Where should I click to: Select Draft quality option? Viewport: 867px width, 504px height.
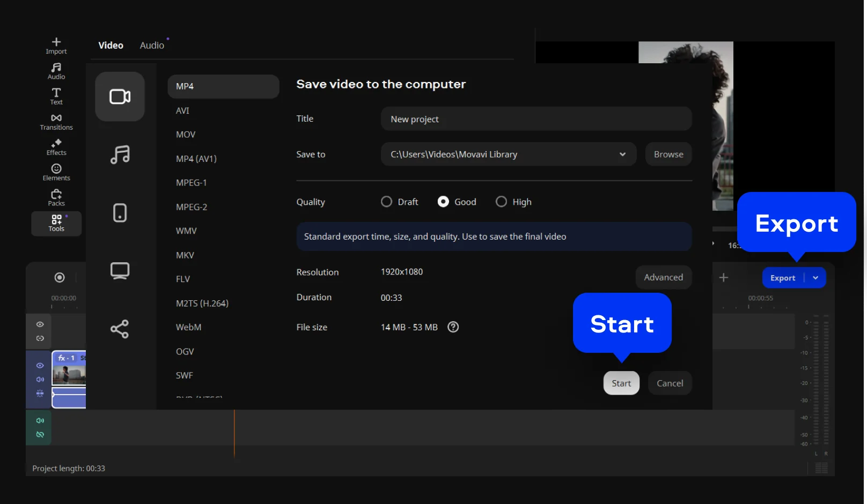386,202
